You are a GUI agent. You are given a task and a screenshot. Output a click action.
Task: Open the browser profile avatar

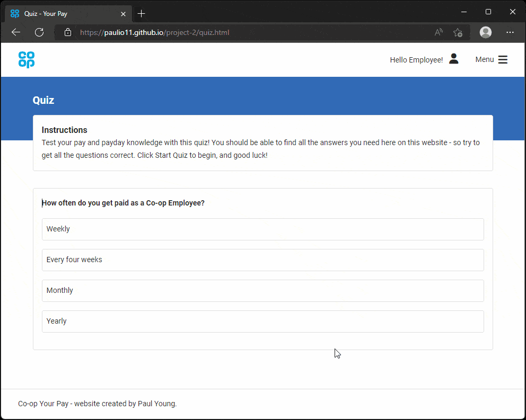coord(485,32)
